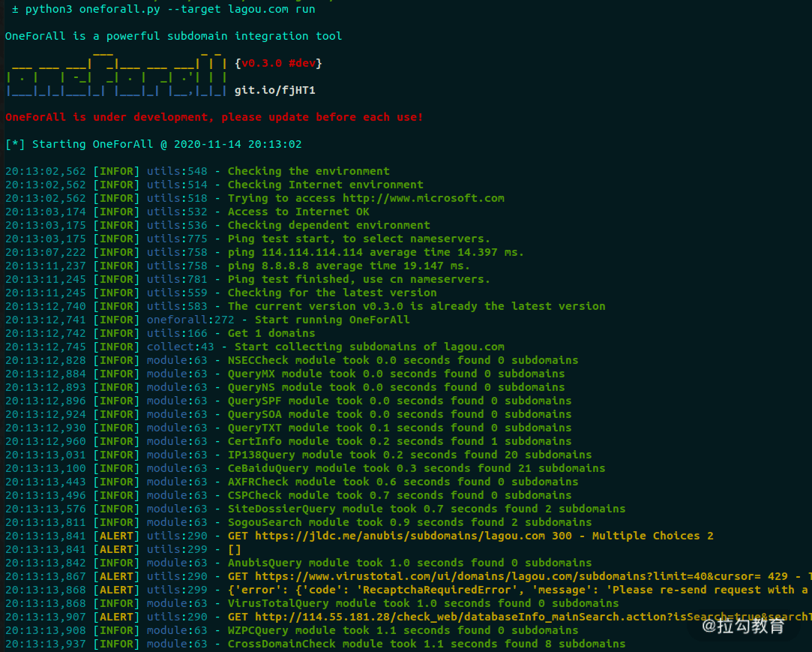Image resolution: width=812 pixels, height=652 pixels.
Task: Click the Starting OneForAll timestamp line
Action: 153,144
